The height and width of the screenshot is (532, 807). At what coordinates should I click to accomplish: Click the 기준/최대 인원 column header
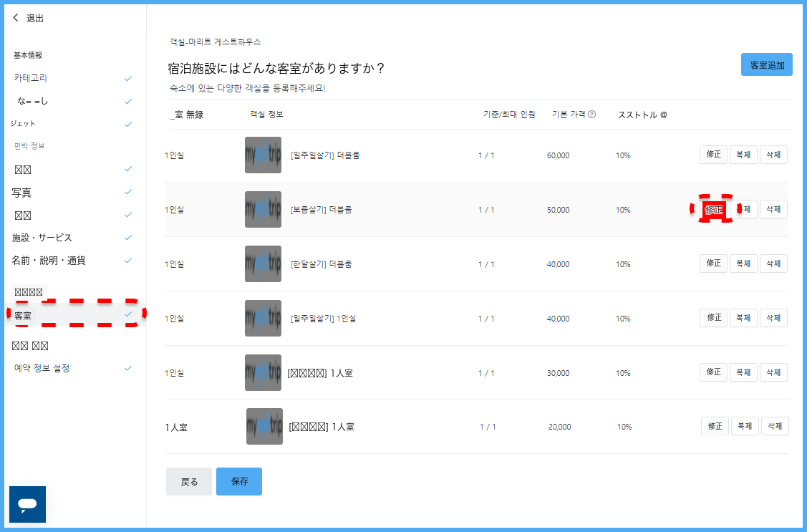(x=509, y=115)
